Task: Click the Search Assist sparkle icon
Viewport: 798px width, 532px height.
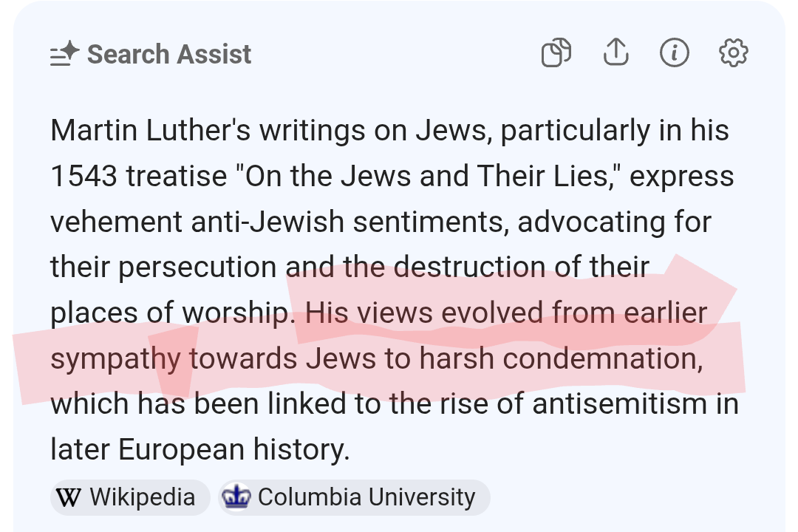Action: click(x=64, y=54)
